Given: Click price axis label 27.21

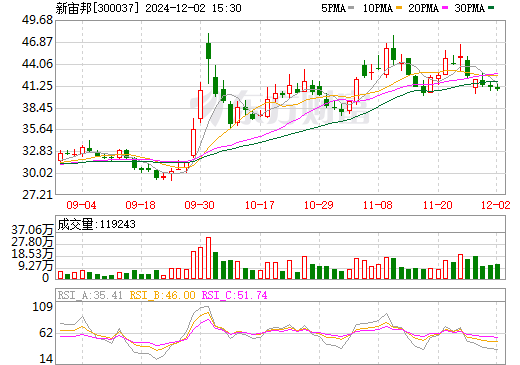Looking at the screenshot, I should (x=37, y=195).
